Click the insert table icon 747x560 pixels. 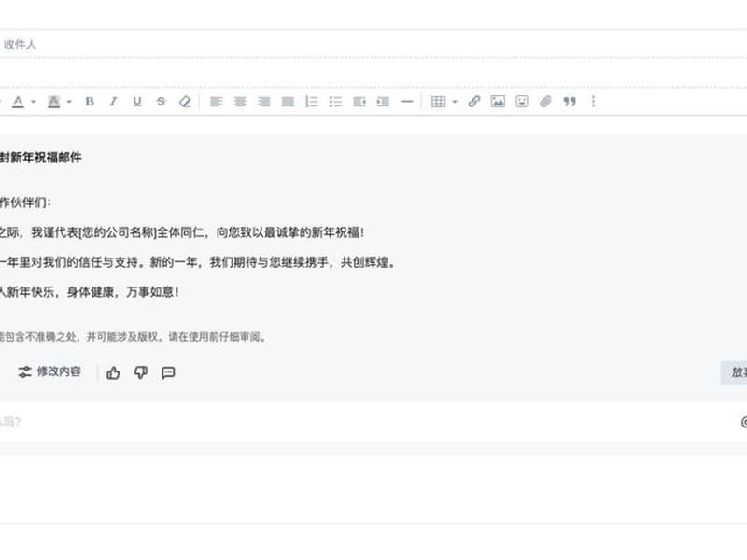[x=438, y=102]
